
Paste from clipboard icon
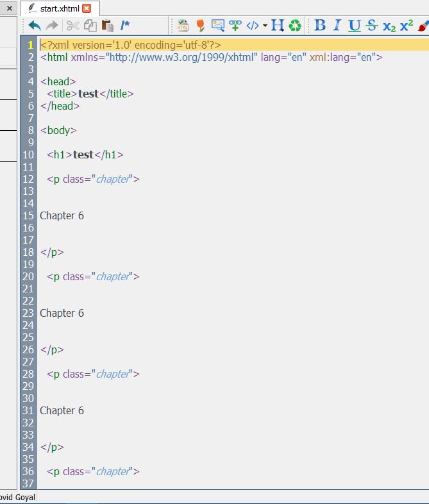click(108, 26)
